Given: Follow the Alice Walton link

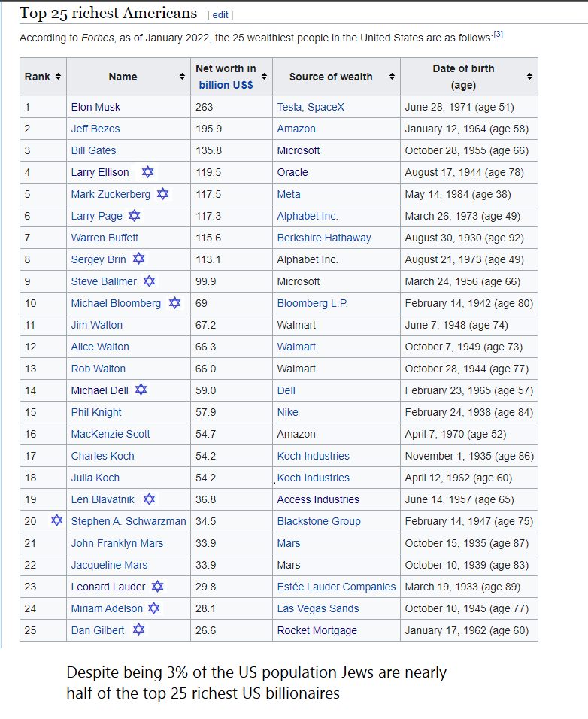Looking at the screenshot, I should coord(100,347).
